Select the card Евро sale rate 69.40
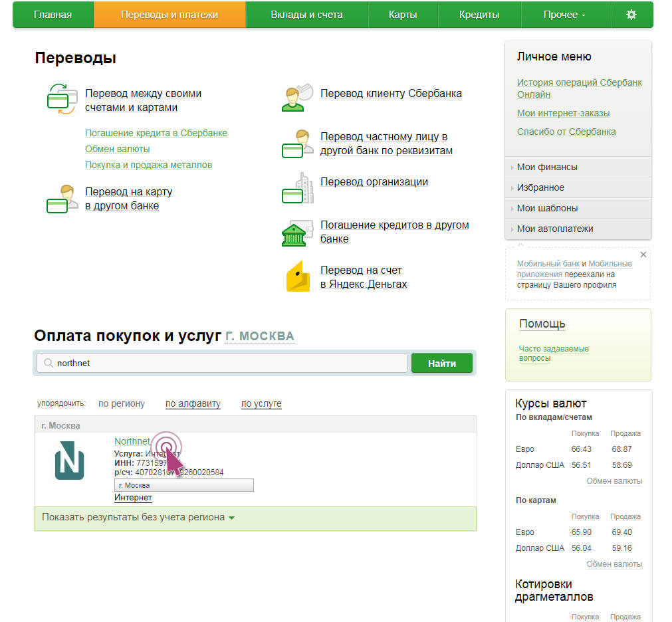 point(622,532)
